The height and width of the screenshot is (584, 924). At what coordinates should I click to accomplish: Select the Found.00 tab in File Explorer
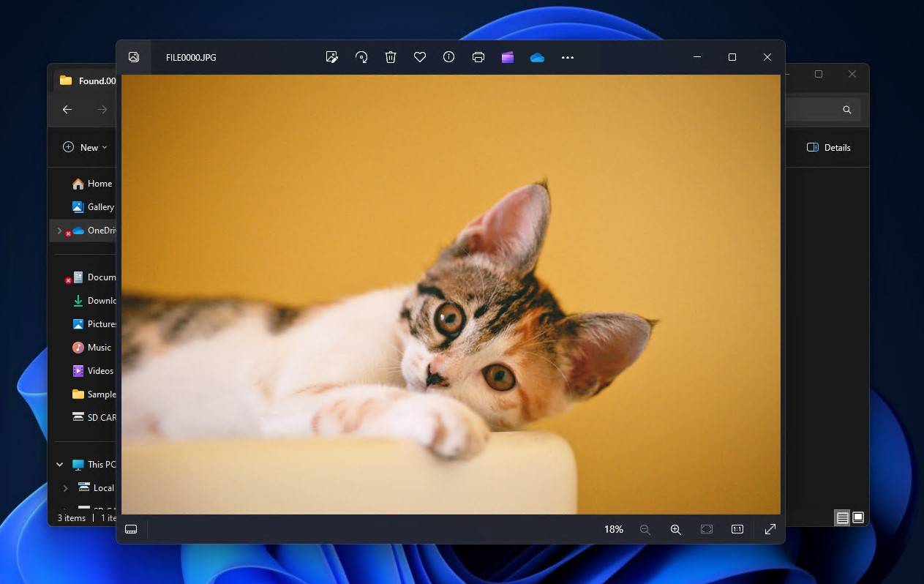click(x=87, y=81)
